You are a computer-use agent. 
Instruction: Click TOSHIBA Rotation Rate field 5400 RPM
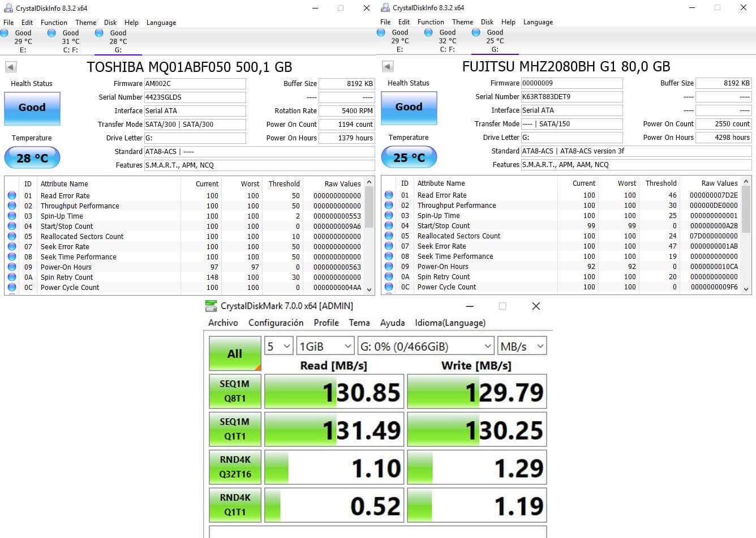coord(347,111)
